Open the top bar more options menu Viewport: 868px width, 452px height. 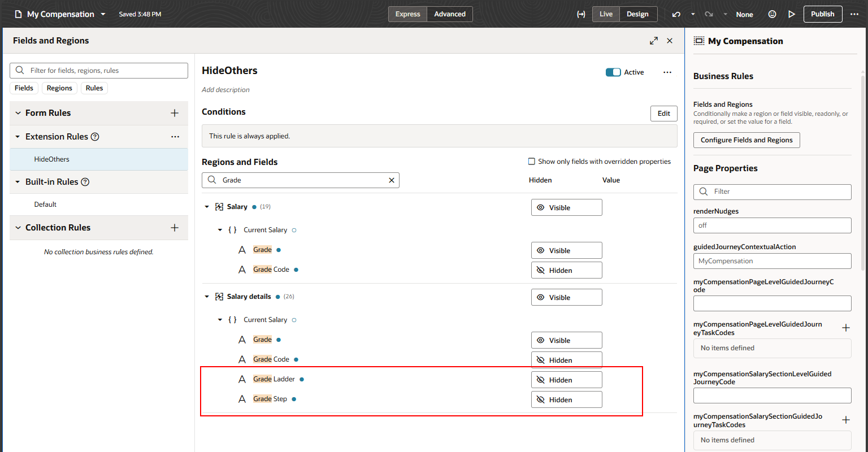pos(854,14)
